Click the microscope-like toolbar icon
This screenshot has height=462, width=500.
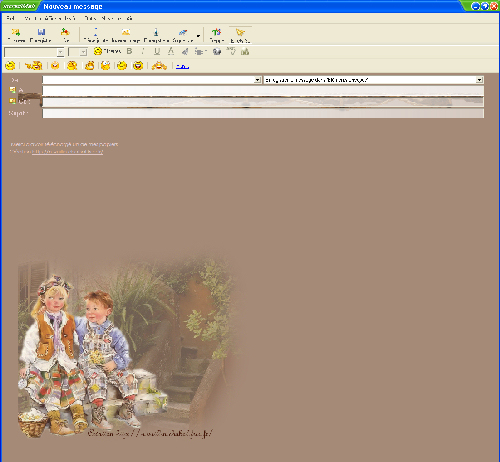click(156, 32)
